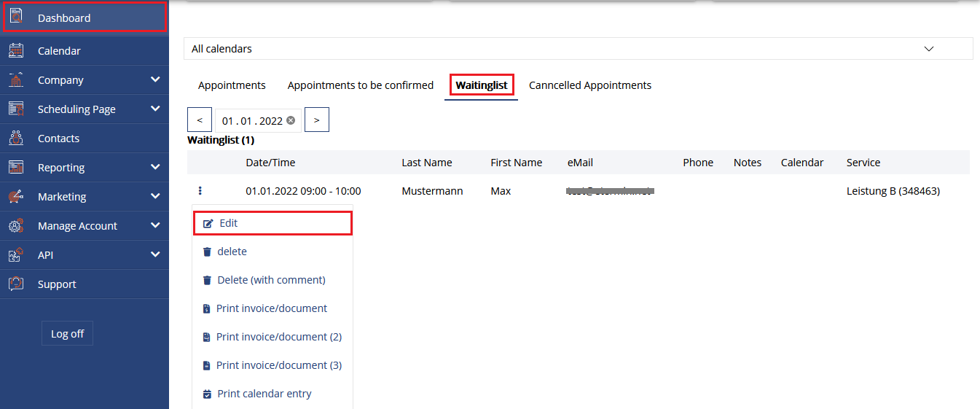This screenshot has height=409, width=980.
Task: Expand the Reporting submenu chevron
Action: (x=154, y=167)
